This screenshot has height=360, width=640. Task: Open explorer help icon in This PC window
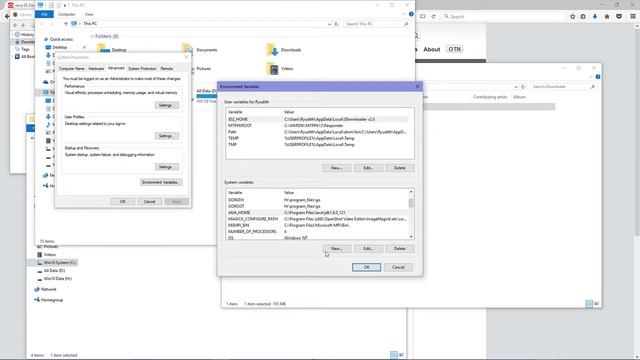411,14
